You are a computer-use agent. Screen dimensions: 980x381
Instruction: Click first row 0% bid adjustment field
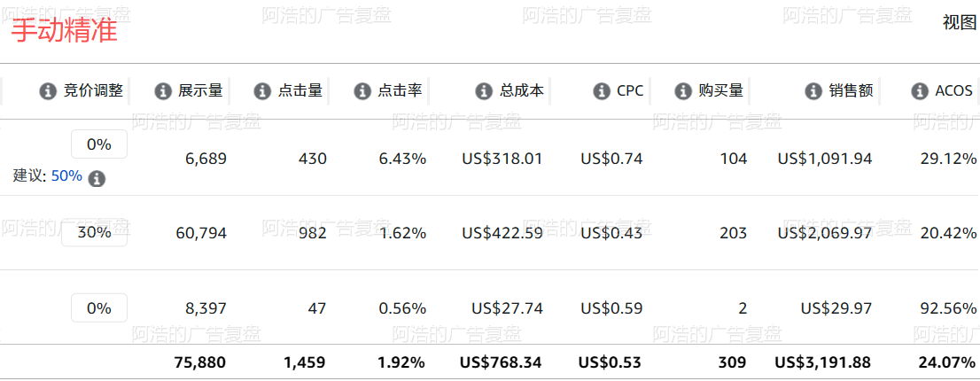[x=98, y=144]
